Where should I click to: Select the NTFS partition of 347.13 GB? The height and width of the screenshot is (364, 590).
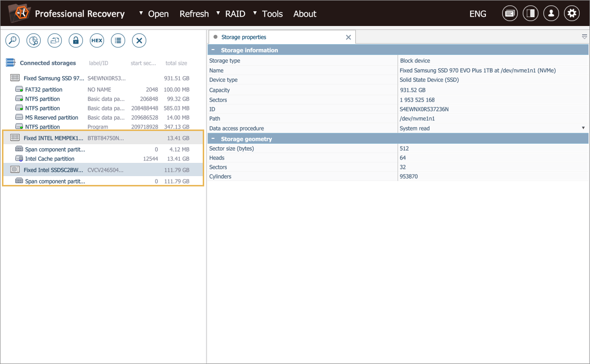[102, 127]
